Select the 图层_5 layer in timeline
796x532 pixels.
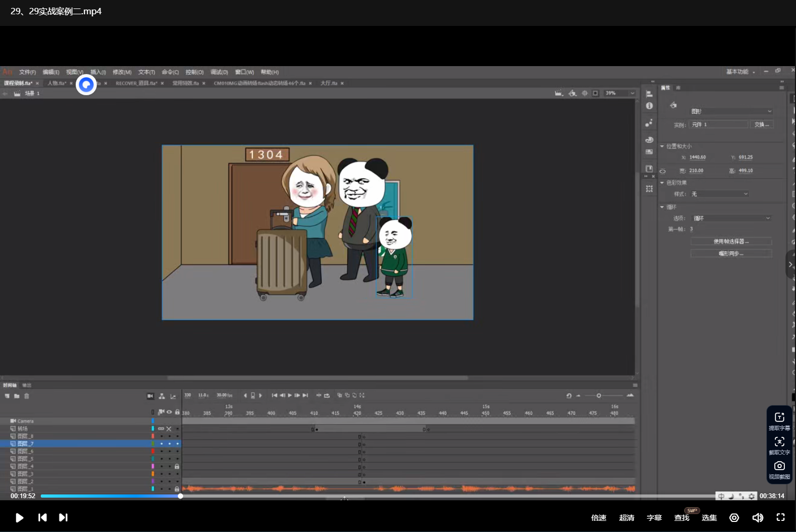25,459
